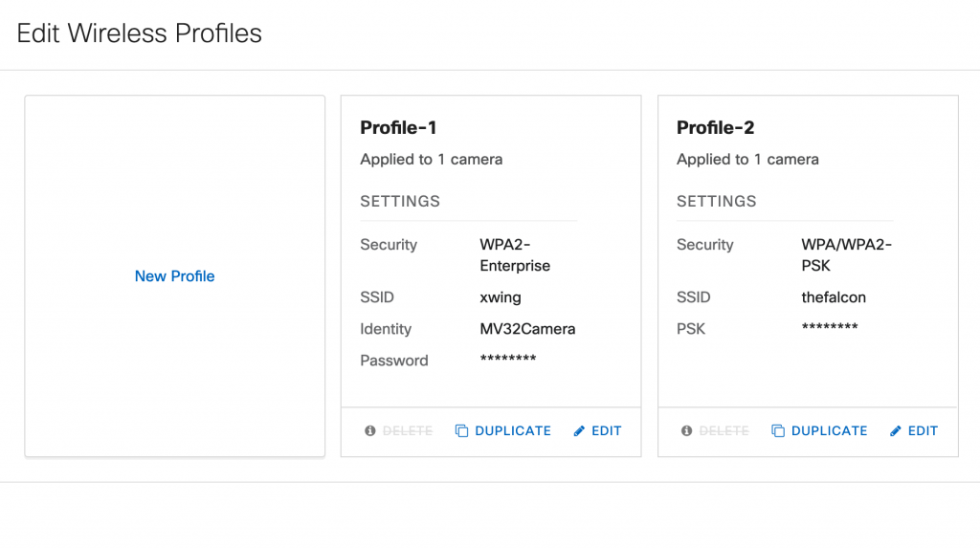This screenshot has width=980, height=548.
Task: Click the duplicate copy icon in Profile-1
Action: tap(461, 431)
